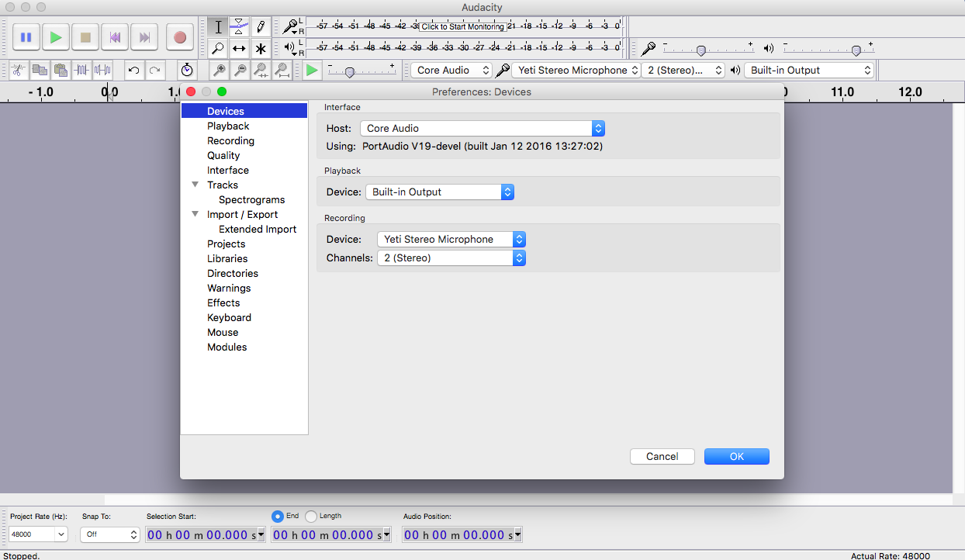The height and width of the screenshot is (560, 965).
Task: Select the End radio button
Action: point(277,516)
